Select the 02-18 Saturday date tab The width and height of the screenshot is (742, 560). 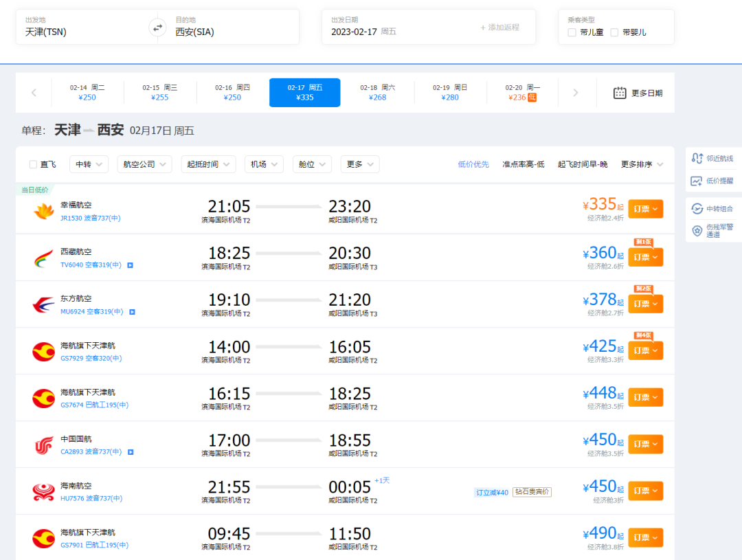(377, 92)
